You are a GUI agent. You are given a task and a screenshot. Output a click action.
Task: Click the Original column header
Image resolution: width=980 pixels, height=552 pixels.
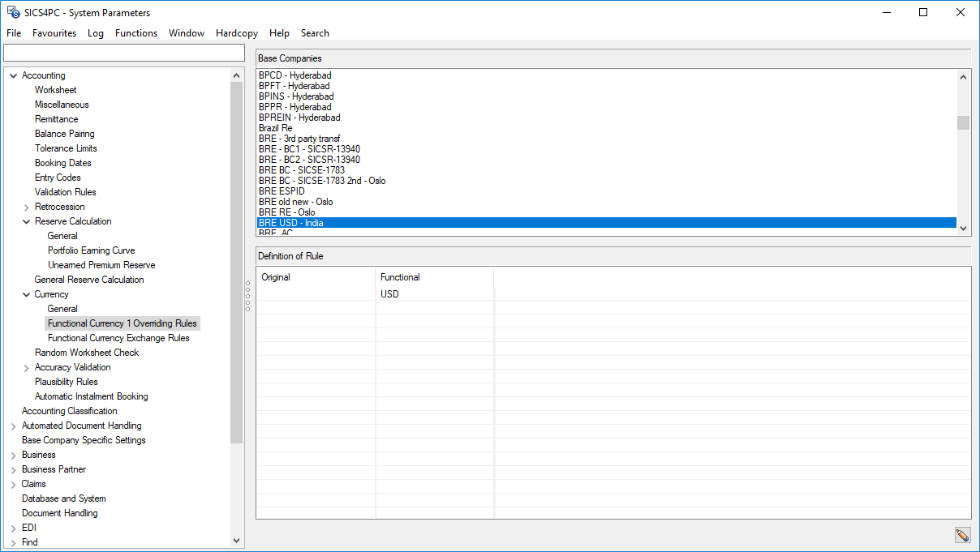point(276,277)
